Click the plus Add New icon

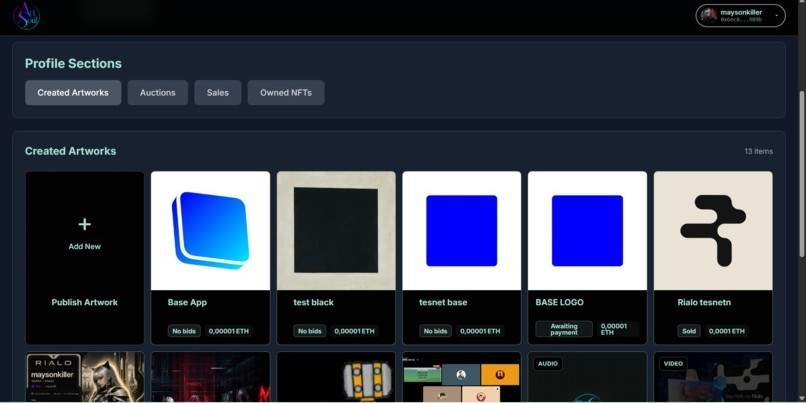(84, 224)
